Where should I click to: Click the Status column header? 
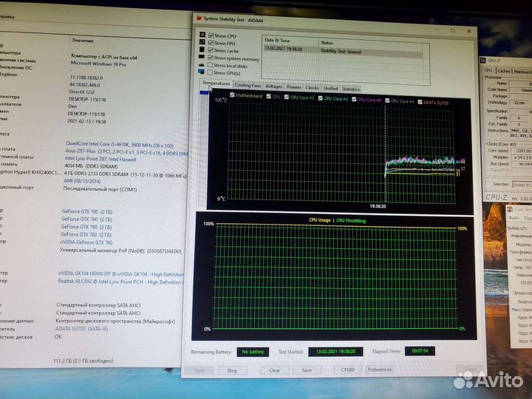point(370,43)
